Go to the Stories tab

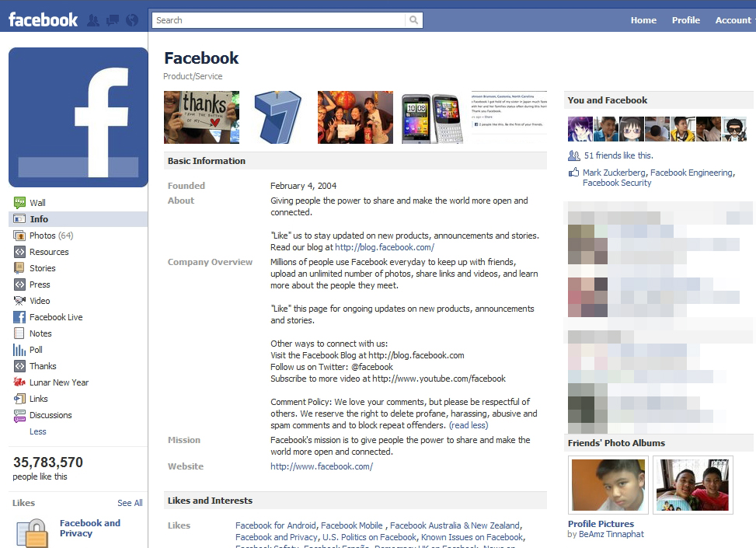pyautogui.click(x=43, y=268)
